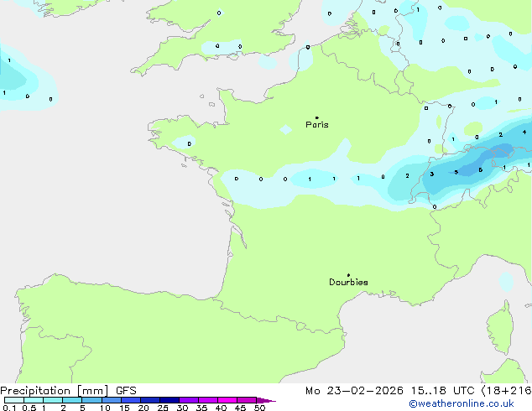Click the legend label '50'
The height and width of the screenshot is (411, 532).
259,408
